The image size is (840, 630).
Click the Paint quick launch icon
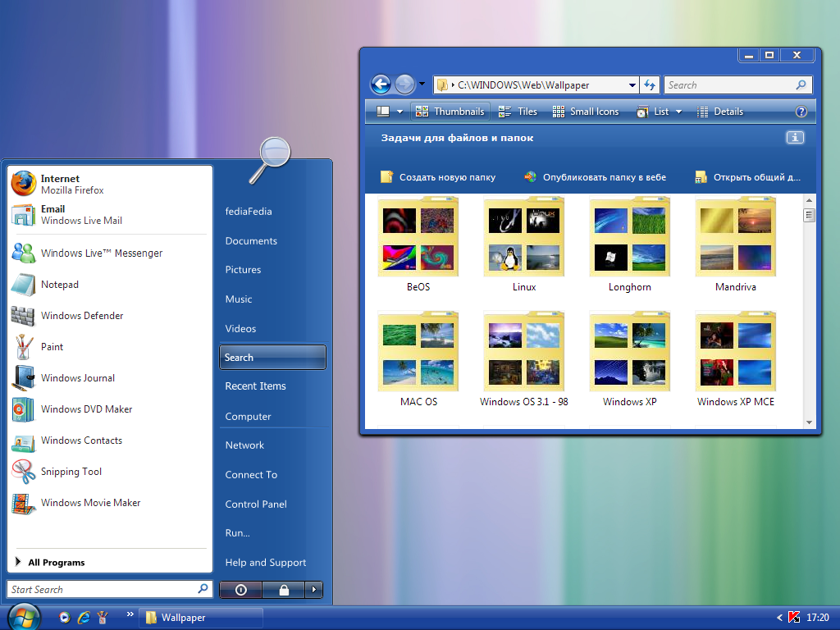(x=103, y=618)
